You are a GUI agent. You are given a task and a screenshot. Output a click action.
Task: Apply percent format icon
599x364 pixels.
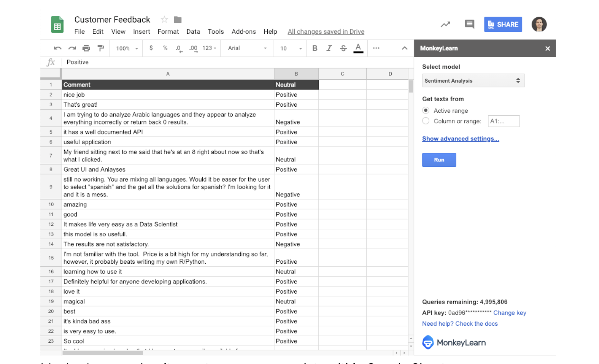(165, 48)
